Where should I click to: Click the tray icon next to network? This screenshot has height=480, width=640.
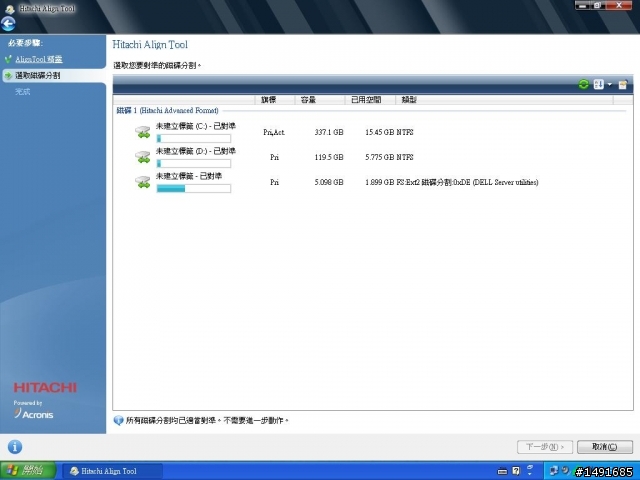(565, 471)
